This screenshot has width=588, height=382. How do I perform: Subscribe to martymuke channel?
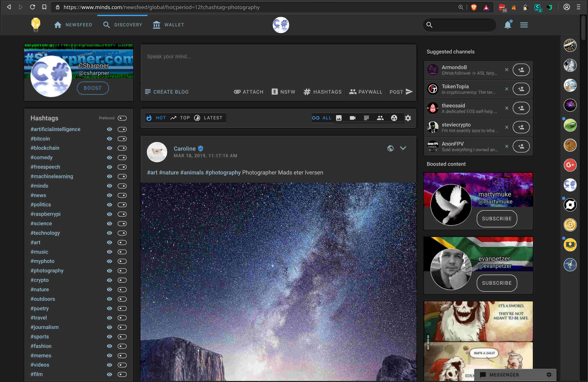497,219
